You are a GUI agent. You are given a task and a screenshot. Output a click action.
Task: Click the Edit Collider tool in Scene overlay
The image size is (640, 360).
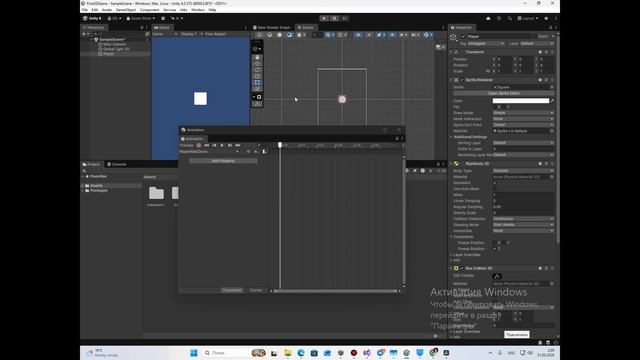point(257,104)
